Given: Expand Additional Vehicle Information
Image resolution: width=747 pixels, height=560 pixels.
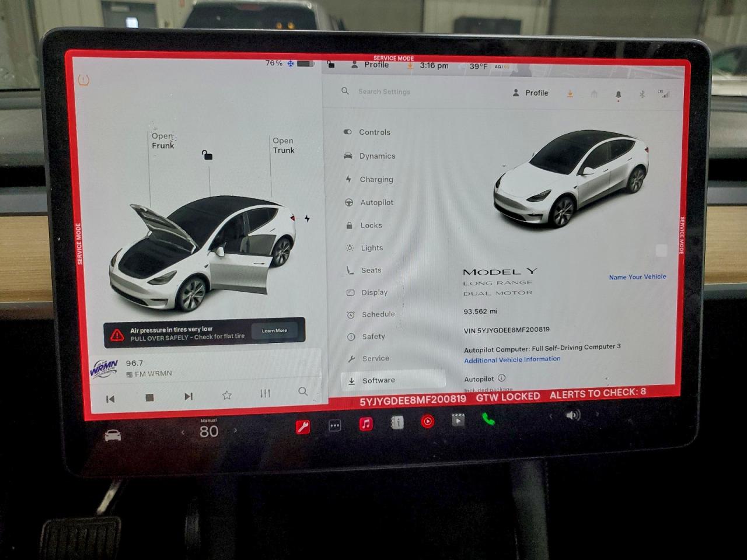Looking at the screenshot, I should click(x=512, y=359).
